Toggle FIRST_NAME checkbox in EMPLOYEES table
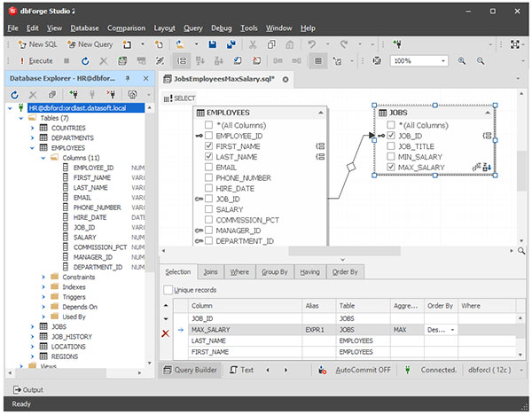 coord(208,146)
